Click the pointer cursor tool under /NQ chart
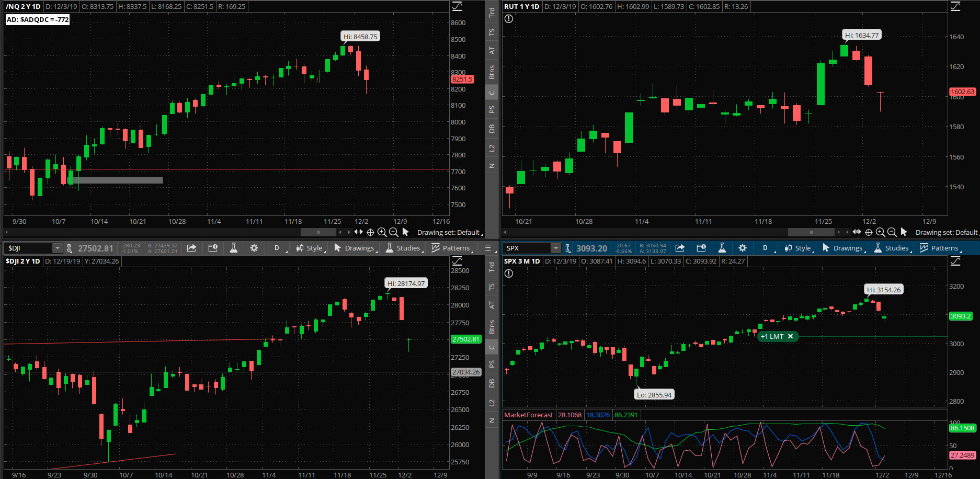Viewport: 980px width, 479px height. (405, 232)
